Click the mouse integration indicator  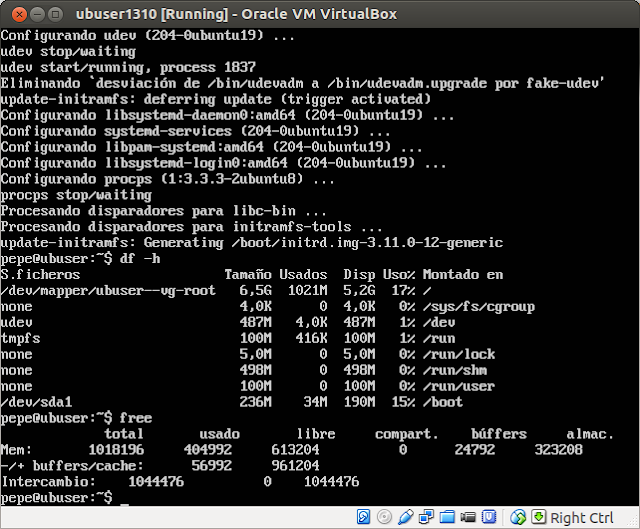click(x=518, y=517)
